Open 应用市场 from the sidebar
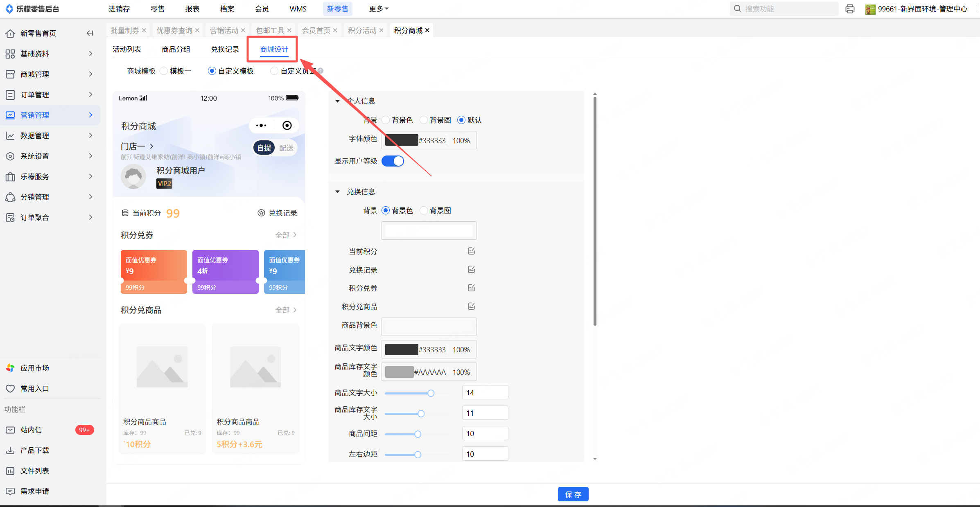 pyautogui.click(x=35, y=368)
